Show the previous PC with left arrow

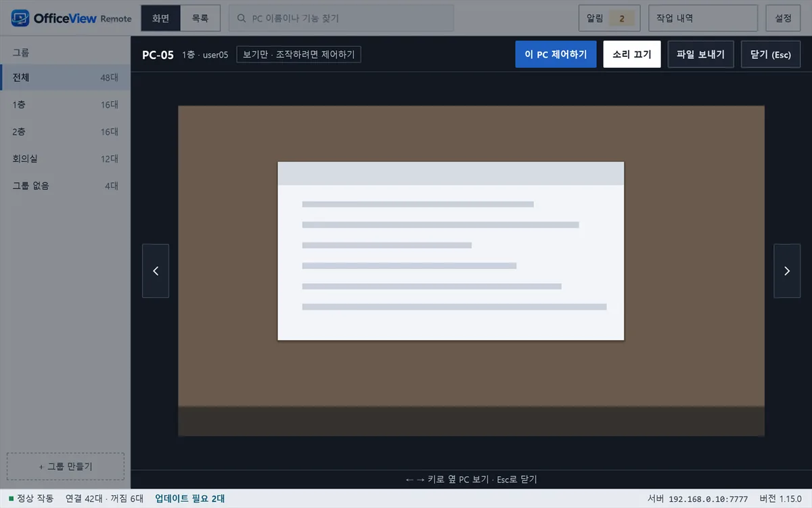[x=156, y=271]
